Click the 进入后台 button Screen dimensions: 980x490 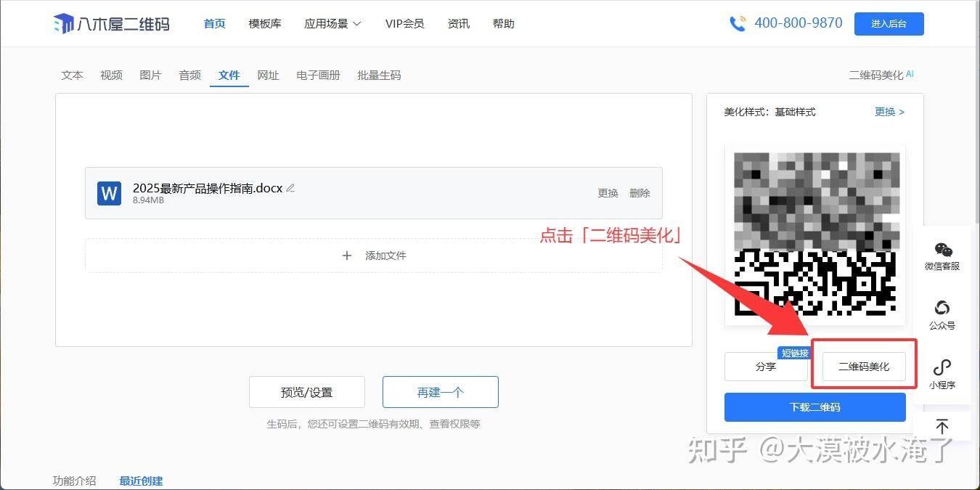click(x=889, y=24)
